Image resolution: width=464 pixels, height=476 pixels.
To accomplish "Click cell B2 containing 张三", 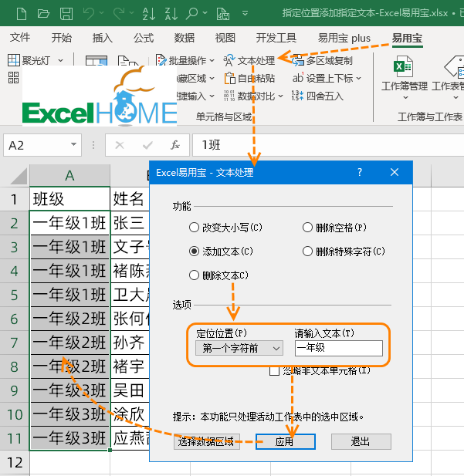I will (x=130, y=223).
